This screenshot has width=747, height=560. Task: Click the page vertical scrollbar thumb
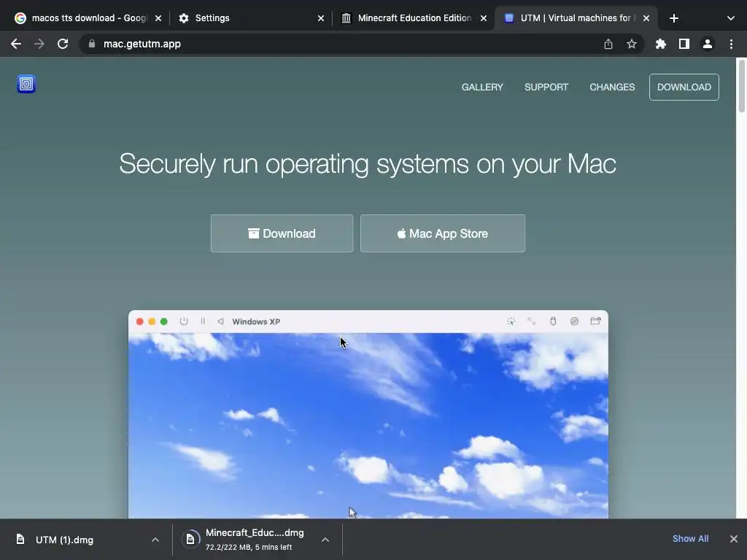741,86
